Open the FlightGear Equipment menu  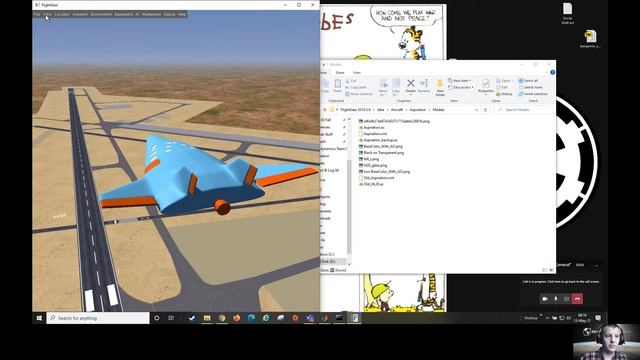pyautogui.click(x=124, y=14)
